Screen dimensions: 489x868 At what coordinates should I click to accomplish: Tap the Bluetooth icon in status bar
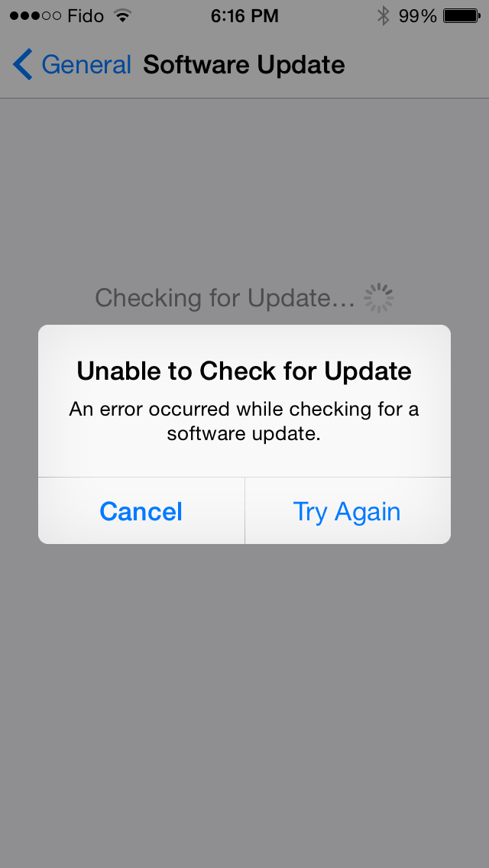coord(384,16)
